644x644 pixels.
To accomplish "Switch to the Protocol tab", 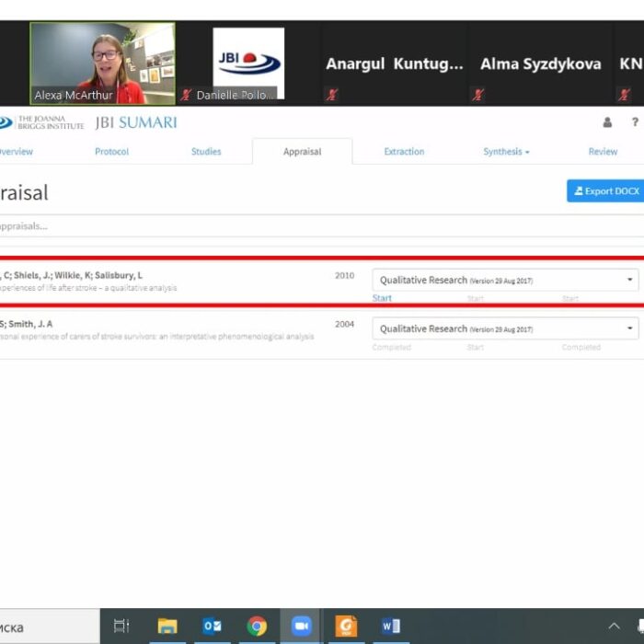I will 112,152.
